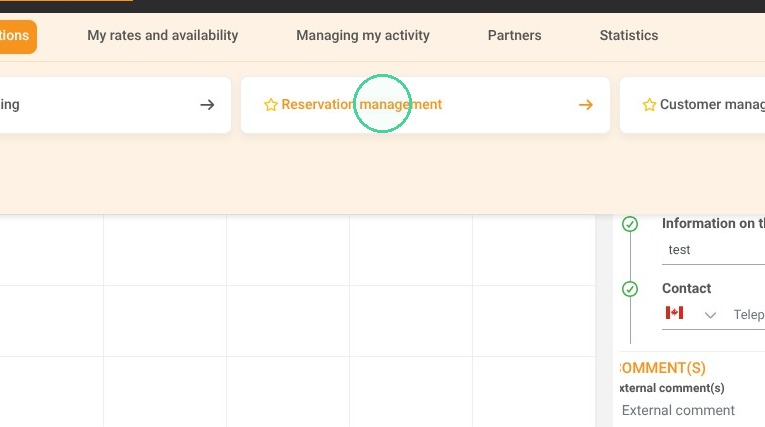Click the green check icon beside Contact
Viewport: 765px width, 427px height.
(630, 289)
